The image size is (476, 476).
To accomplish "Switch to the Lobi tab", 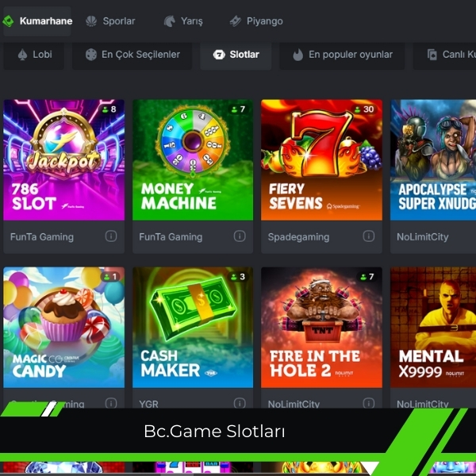I will coord(33,55).
